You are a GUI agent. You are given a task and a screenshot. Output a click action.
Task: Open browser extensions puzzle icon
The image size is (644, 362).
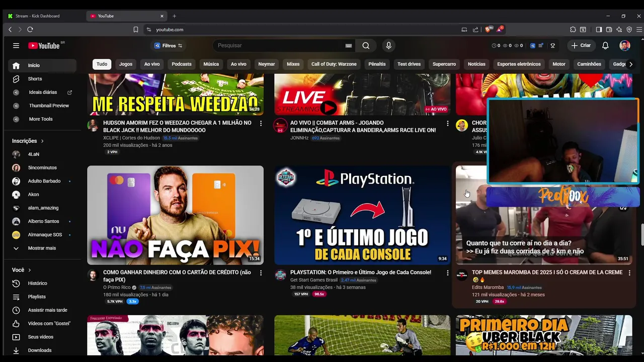click(x=573, y=29)
